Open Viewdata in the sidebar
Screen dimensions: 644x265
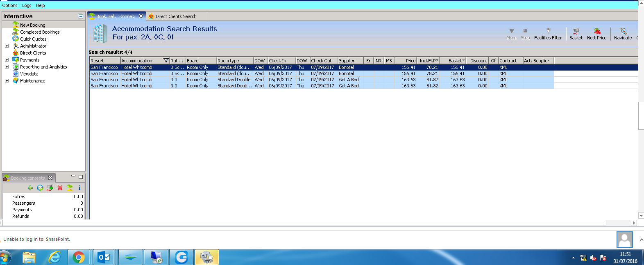coord(29,74)
